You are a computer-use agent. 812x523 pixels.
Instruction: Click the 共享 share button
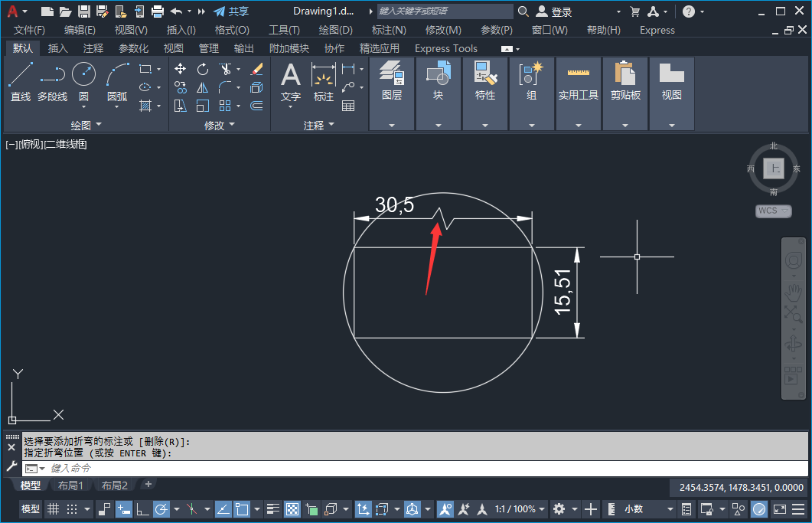[231, 11]
